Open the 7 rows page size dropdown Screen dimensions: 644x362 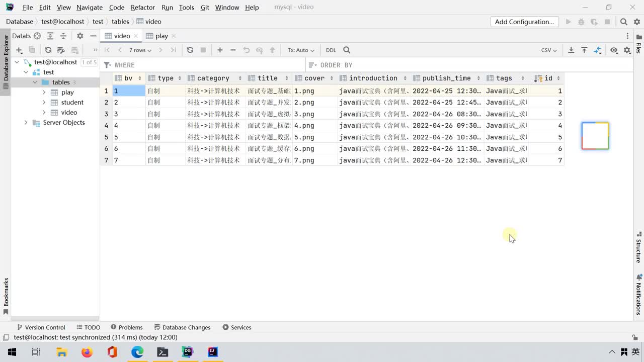(140, 50)
